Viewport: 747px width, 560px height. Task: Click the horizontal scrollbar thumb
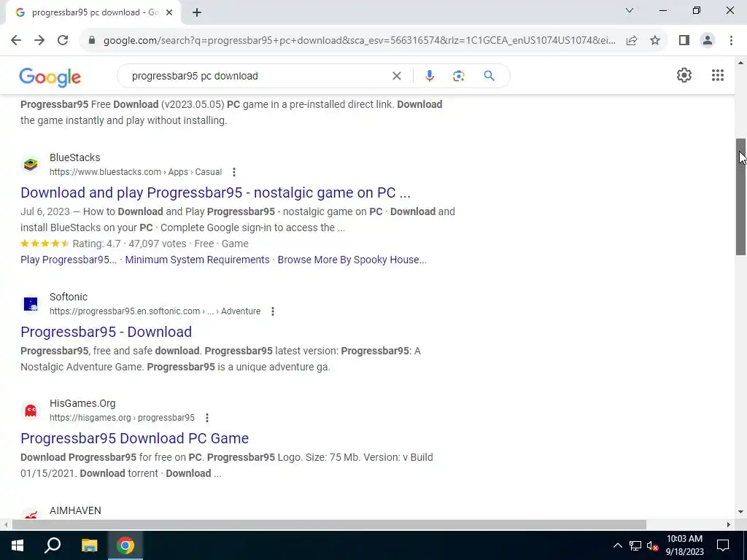coord(329,524)
